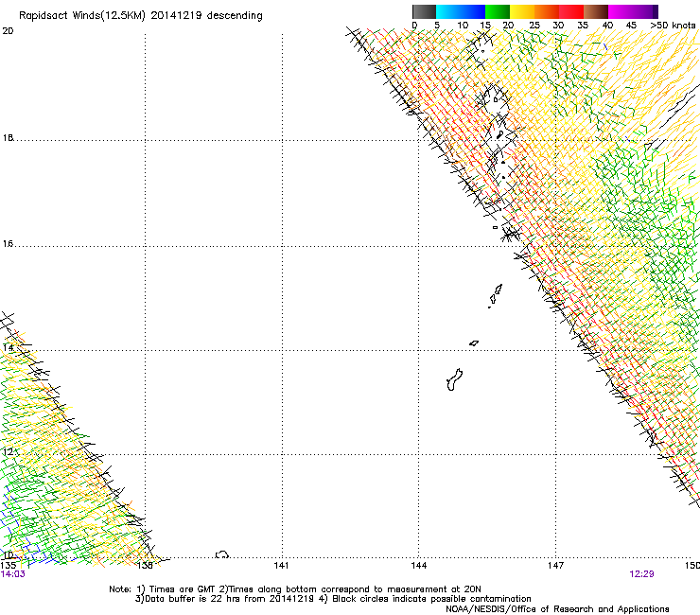The image size is (700, 615).
Task: Click the purple time stamp '12:29'
Action: click(x=641, y=574)
